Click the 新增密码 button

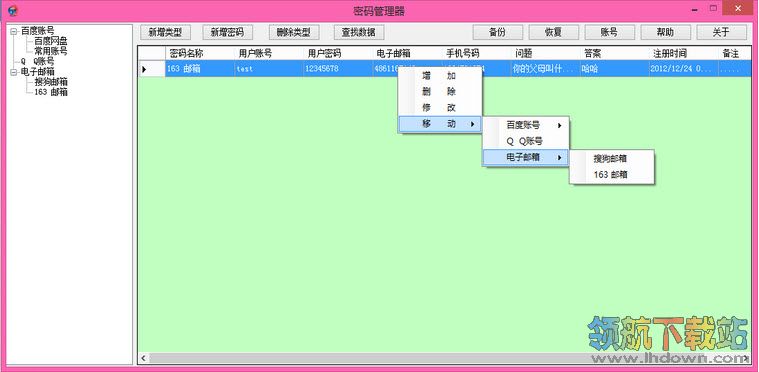coord(227,32)
